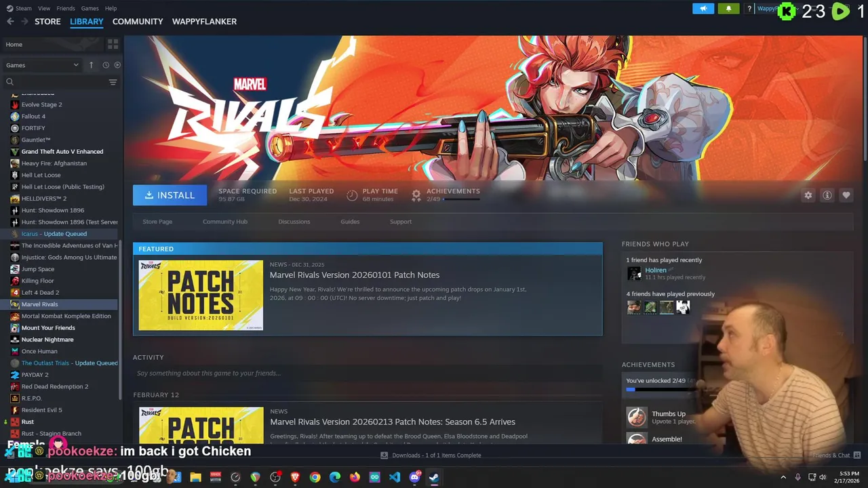Viewport: 868px width, 488px height.
Task: Open the Friends menu
Action: point(66,8)
